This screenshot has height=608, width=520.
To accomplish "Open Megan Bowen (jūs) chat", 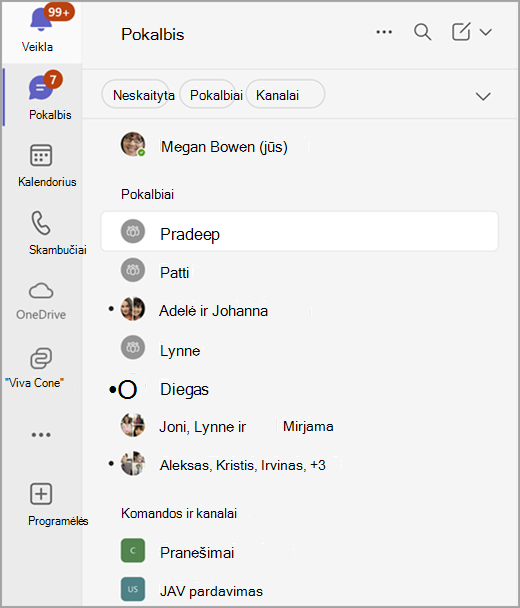I will [x=299, y=147].
